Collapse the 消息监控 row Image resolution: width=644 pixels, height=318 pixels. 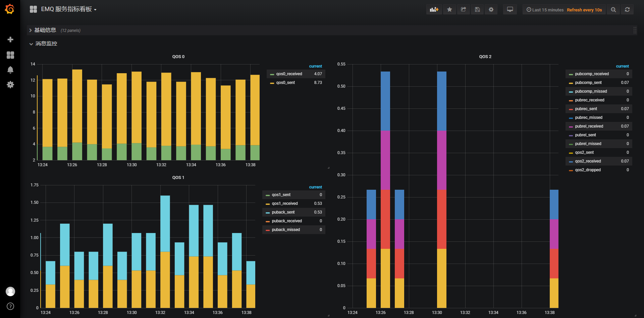pos(46,44)
